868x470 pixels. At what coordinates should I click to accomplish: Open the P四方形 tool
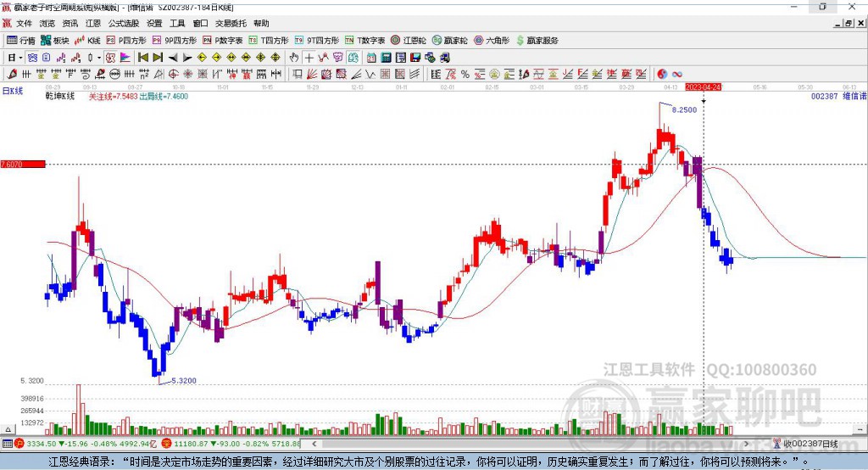[x=126, y=41]
